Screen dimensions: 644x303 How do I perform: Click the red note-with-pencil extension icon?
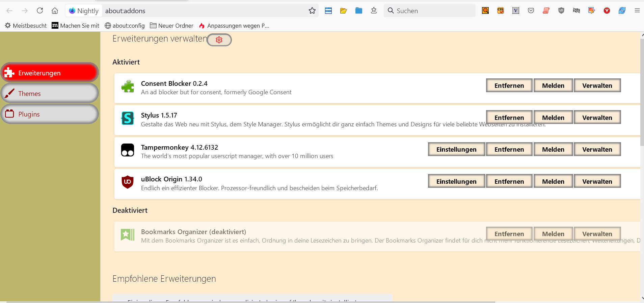coord(592,11)
